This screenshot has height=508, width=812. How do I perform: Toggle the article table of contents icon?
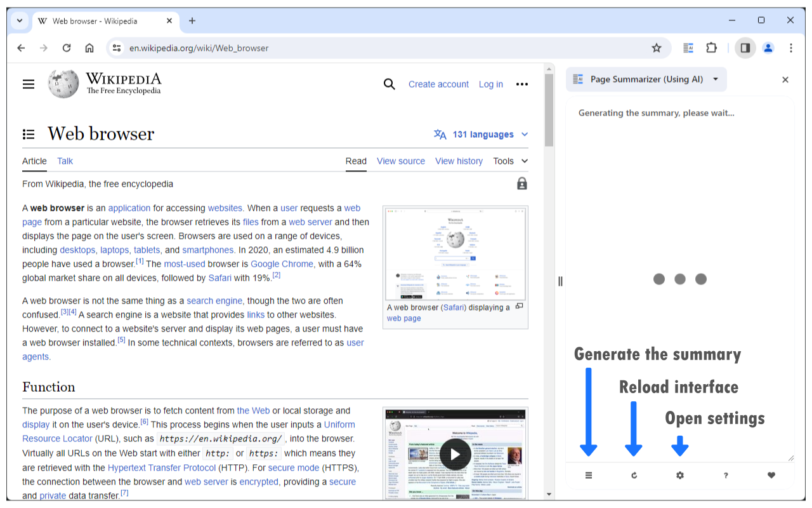(29, 134)
